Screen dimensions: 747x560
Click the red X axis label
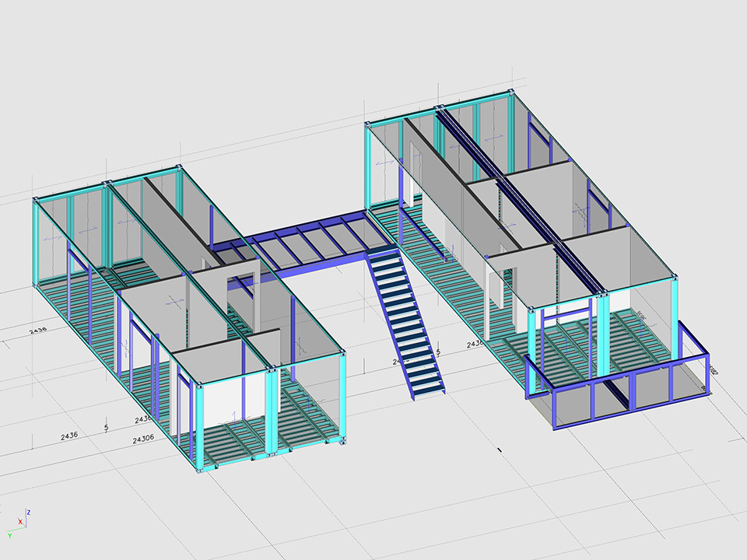tap(20, 522)
